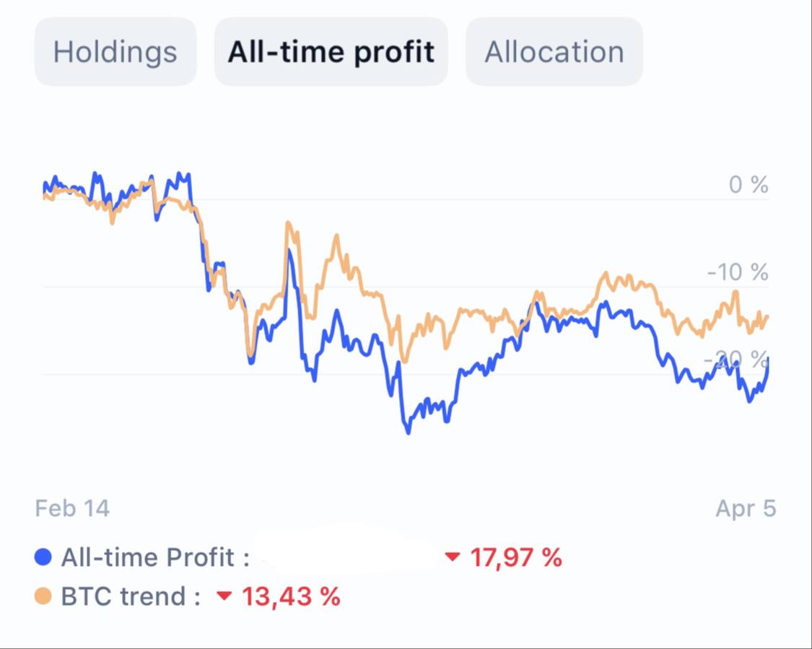Click the lowest point of the blue line
Viewport: 812px width, 649px height.
point(408,432)
